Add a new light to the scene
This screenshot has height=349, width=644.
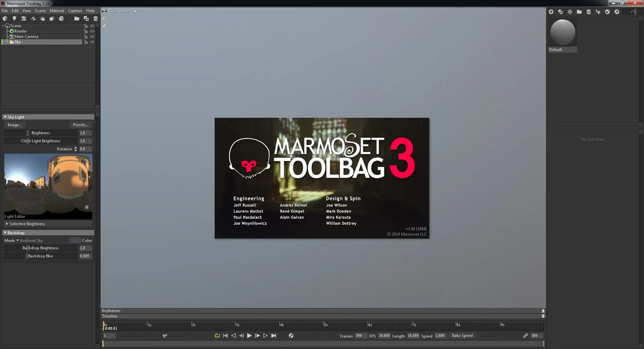pos(14,19)
